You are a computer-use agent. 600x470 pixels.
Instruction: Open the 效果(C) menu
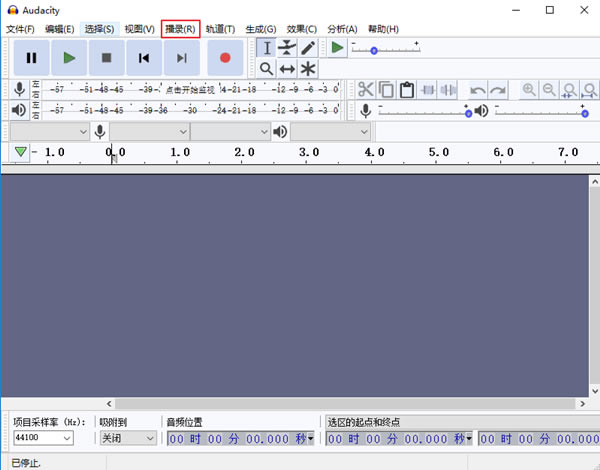tap(301, 29)
